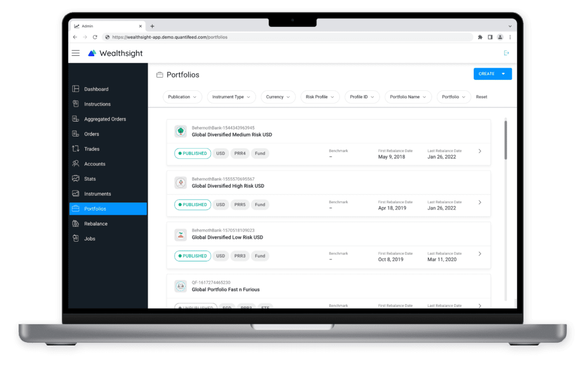
Task: Click the Accounts sidebar icon
Action: 76,164
